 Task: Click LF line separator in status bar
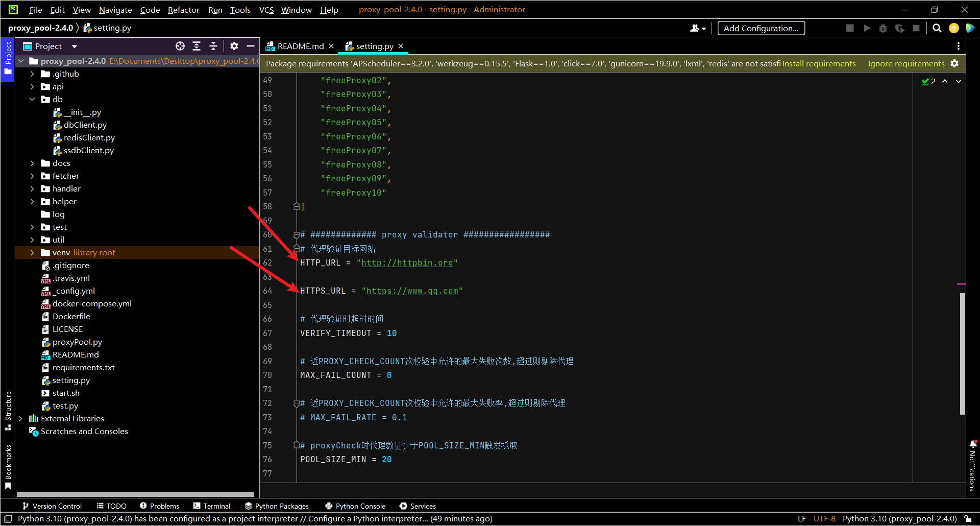(x=802, y=519)
